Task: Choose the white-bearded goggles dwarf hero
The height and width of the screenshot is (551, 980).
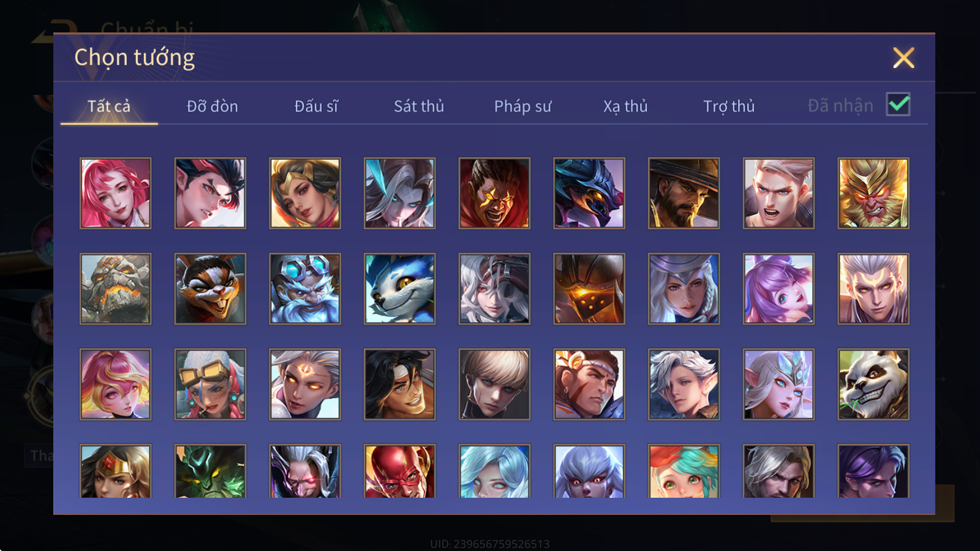Action: pyautogui.click(x=305, y=289)
